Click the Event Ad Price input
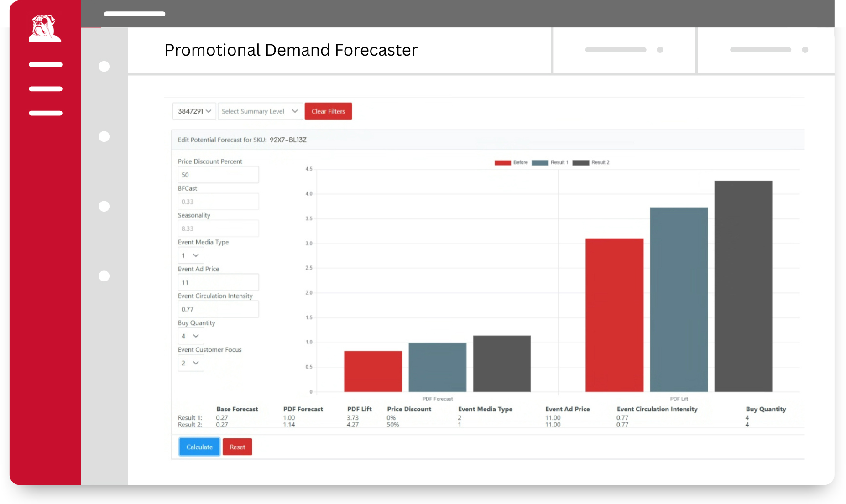This screenshot has height=504, width=846. 218,282
